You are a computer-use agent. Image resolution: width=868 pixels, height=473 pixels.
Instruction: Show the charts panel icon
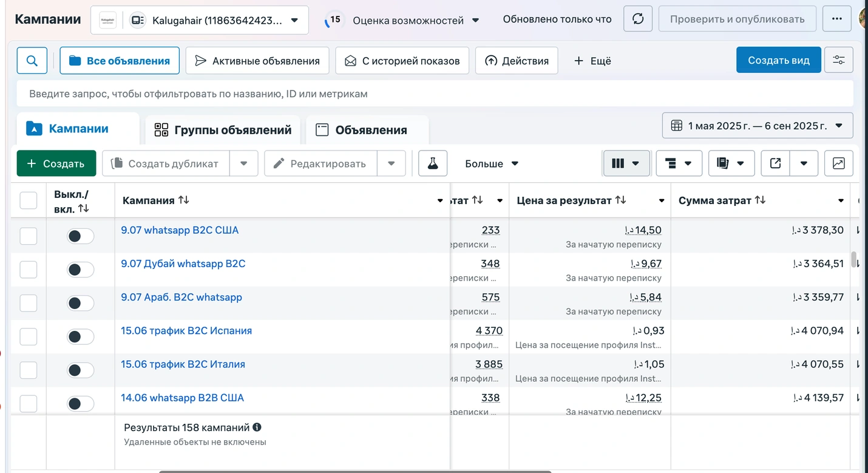pos(839,163)
